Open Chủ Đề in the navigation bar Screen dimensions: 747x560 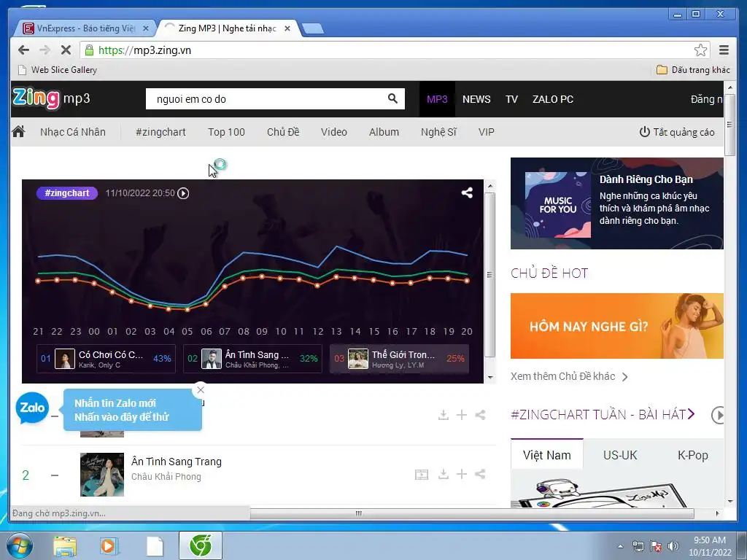pos(283,132)
